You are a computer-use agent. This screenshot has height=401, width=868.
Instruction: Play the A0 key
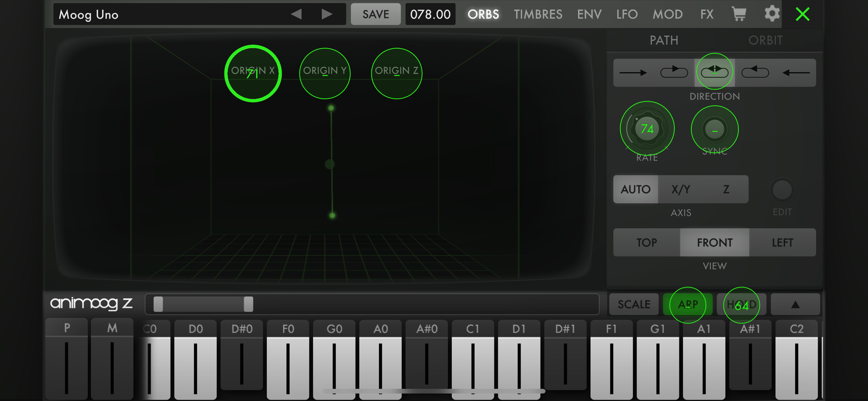[380, 360]
